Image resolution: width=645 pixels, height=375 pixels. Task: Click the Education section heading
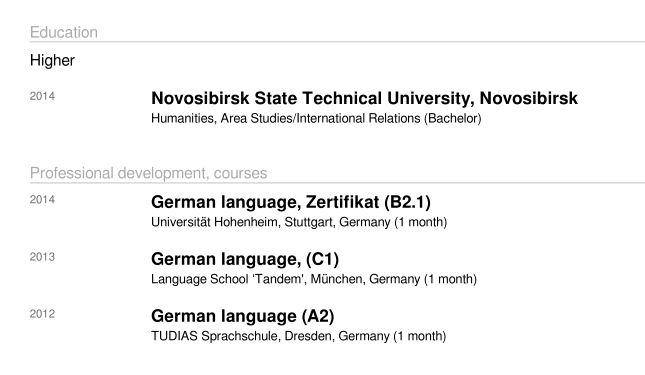[64, 32]
